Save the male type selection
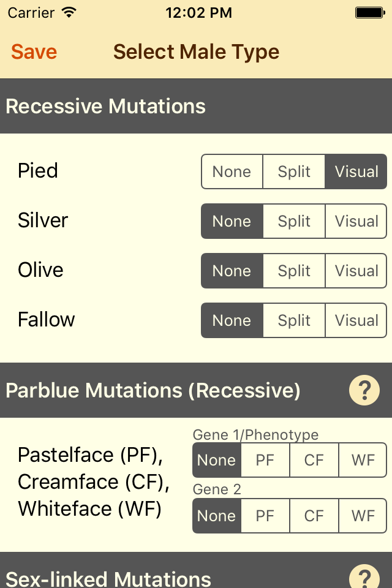Viewport: 392px width, 588px height. [34, 52]
